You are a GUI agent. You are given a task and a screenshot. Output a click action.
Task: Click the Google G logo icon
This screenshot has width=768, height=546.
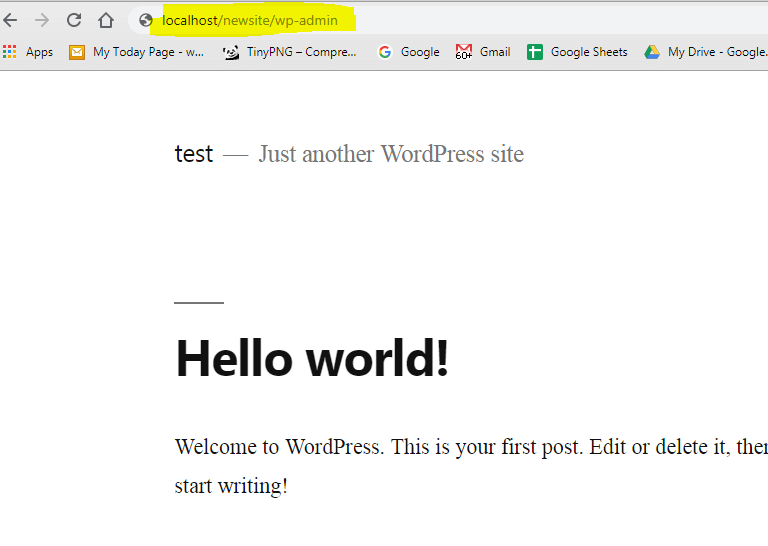385,52
